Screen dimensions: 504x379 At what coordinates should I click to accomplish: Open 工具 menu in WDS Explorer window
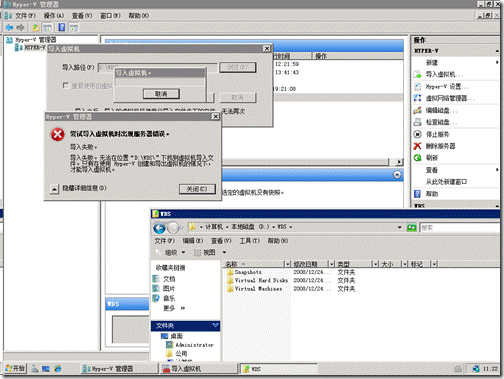pyautogui.click(x=250, y=241)
